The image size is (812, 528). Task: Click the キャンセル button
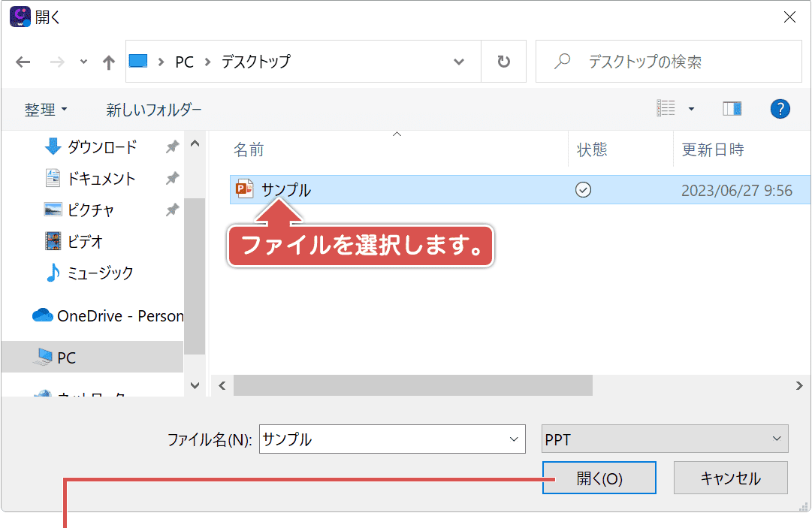[x=730, y=477]
